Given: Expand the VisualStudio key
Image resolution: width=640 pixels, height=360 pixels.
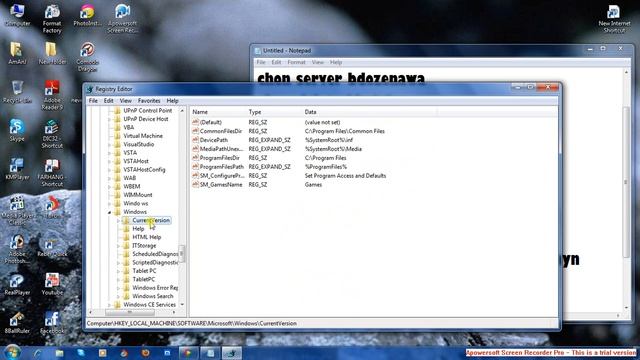Looking at the screenshot, I should click(109, 144).
